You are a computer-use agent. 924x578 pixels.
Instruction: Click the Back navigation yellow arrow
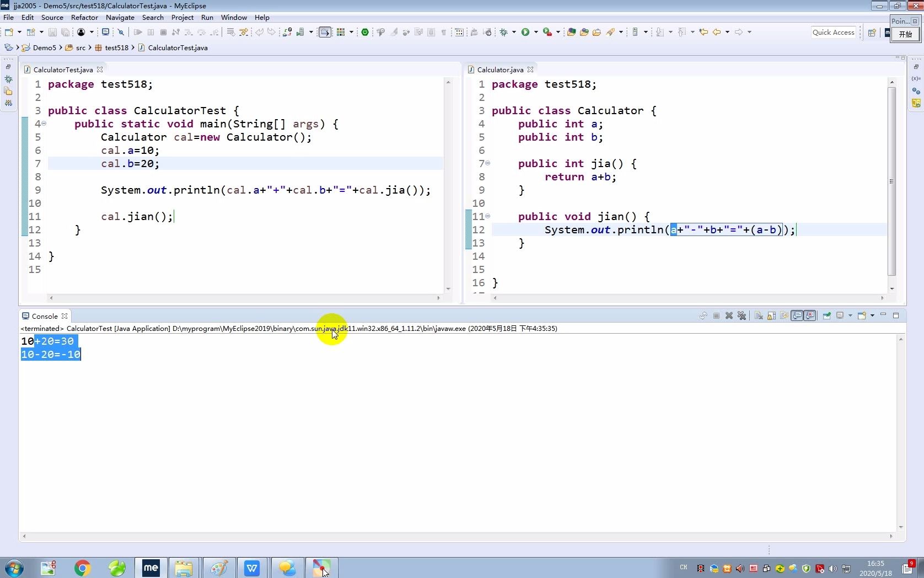pyautogui.click(x=717, y=32)
